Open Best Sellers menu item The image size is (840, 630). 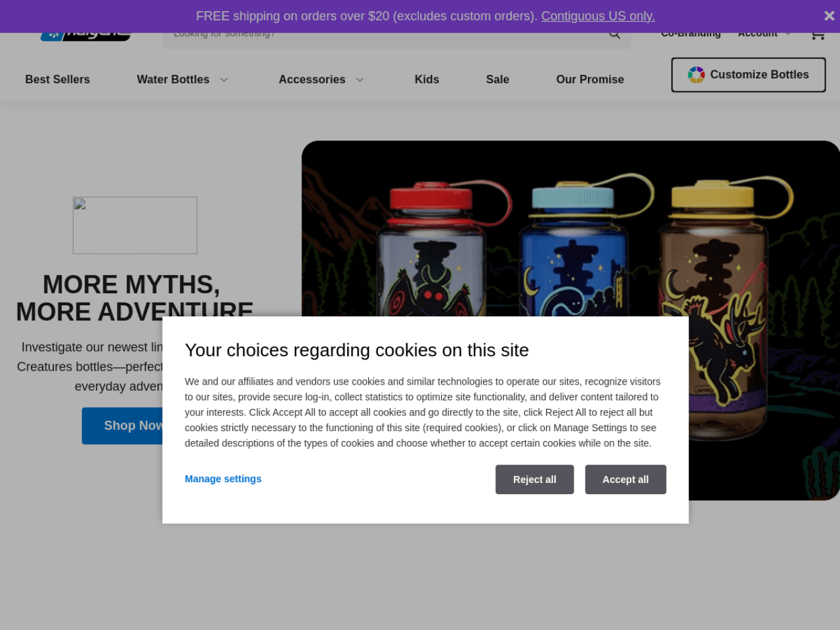[58, 79]
